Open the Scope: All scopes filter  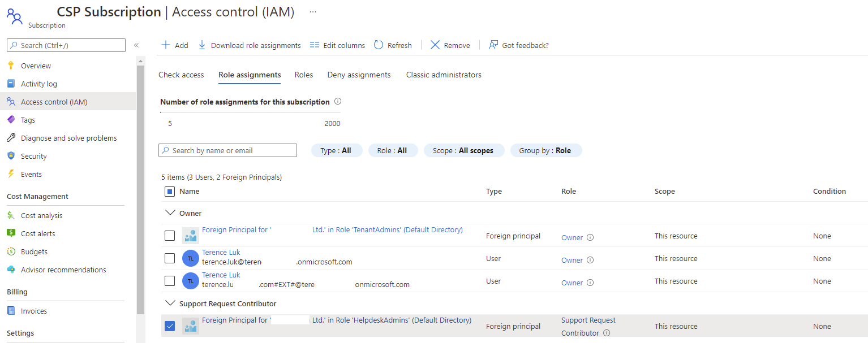pyautogui.click(x=463, y=150)
